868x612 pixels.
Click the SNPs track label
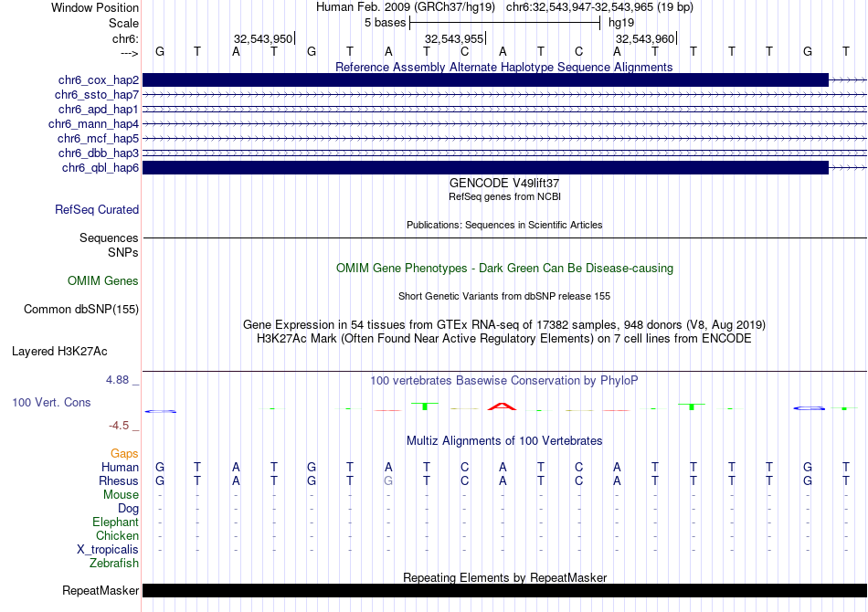(123, 252)
